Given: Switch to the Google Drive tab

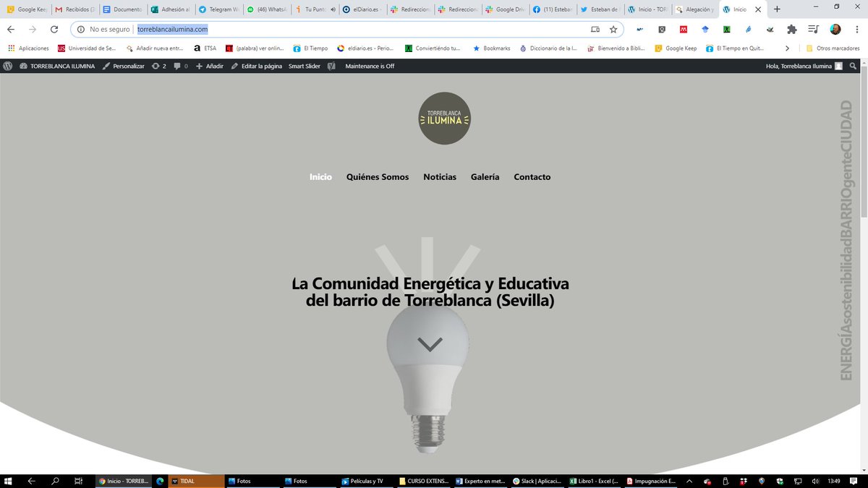Looking at the screenshot, I should (504, 9).
